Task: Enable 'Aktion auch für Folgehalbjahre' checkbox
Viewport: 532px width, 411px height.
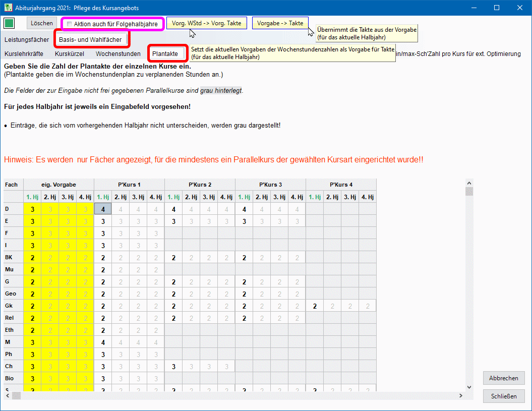Action: [x=70, y=24]
